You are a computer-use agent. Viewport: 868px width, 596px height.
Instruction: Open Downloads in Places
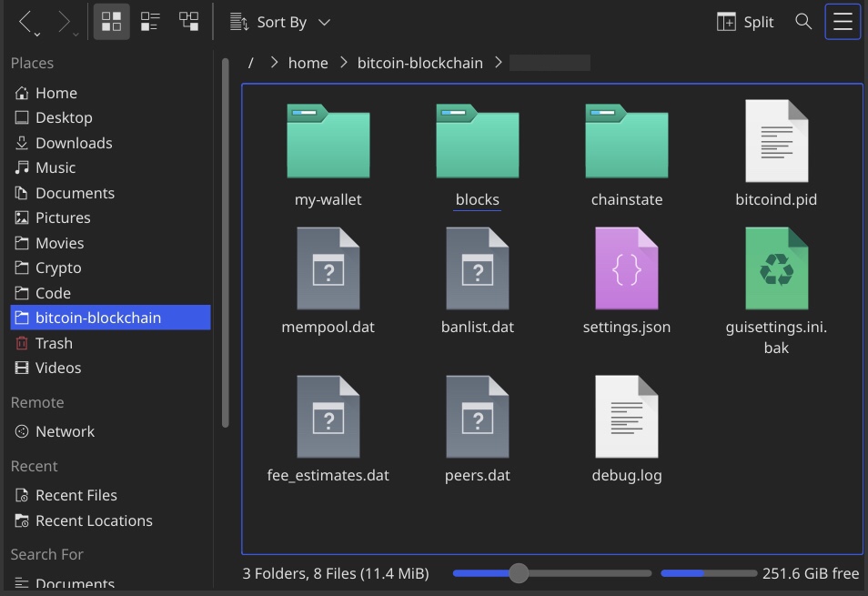[x=110, y=144]
